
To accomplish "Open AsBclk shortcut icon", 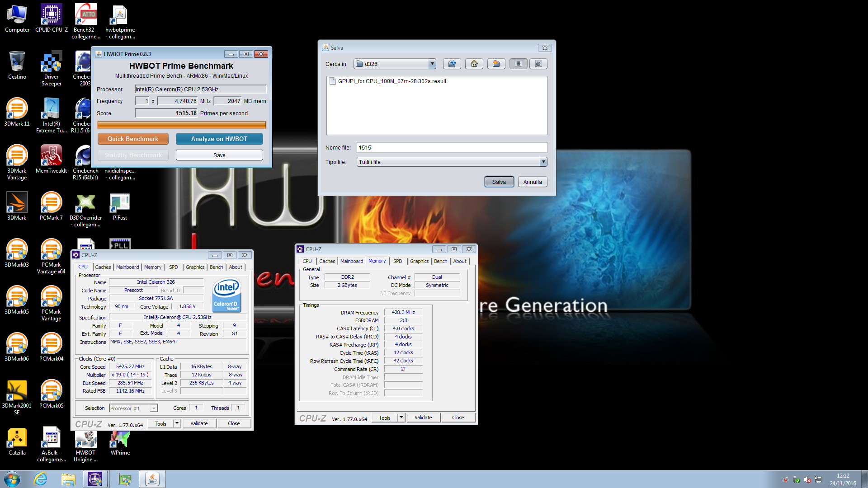I will (x=52, y=444).
